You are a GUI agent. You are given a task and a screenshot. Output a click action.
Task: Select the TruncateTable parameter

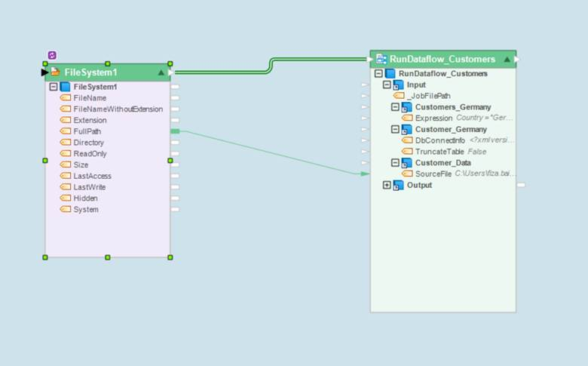439,152
